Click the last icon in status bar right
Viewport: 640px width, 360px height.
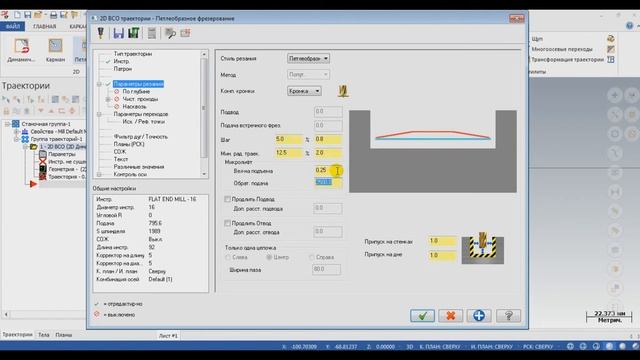pos(636,346)
